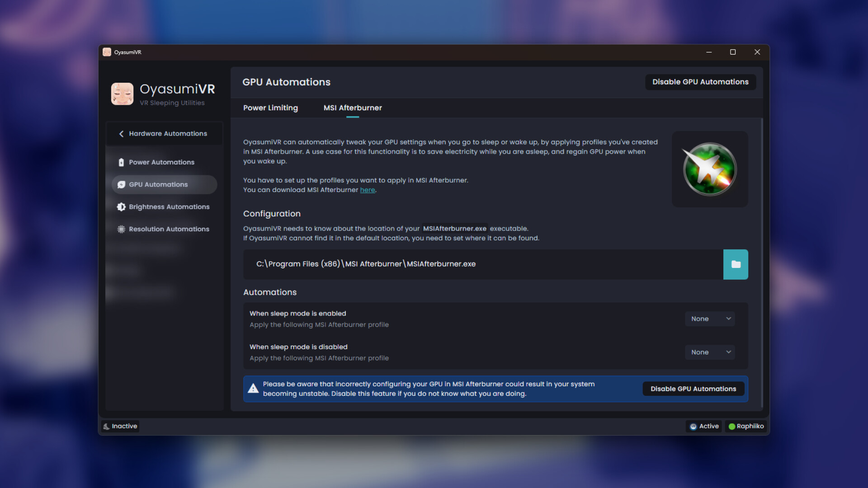This screenshot has height=488, width=868.
Task: Click the sleeping figure icon beside Inactive
Action: pyautogui.click(x=106, y=426)
